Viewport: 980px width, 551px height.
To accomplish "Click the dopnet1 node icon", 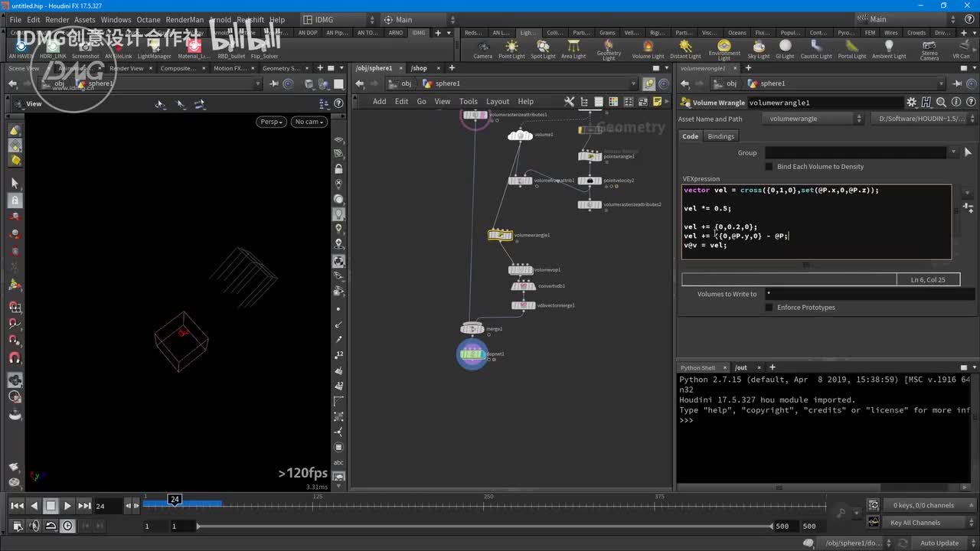I will coord(472,354).
